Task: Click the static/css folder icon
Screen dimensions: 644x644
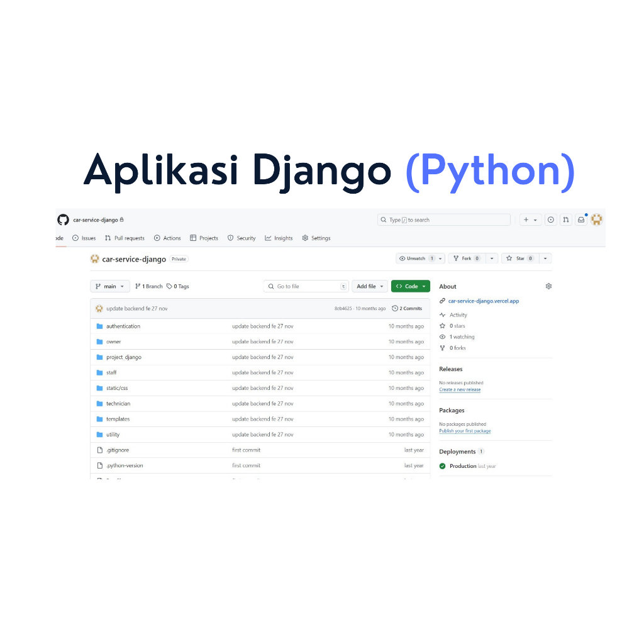Action: [99, 388]
